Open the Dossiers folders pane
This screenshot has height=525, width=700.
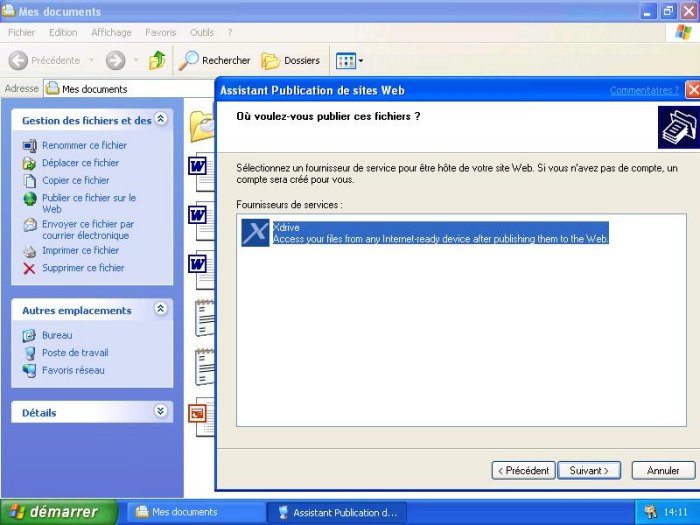[291, 60]
